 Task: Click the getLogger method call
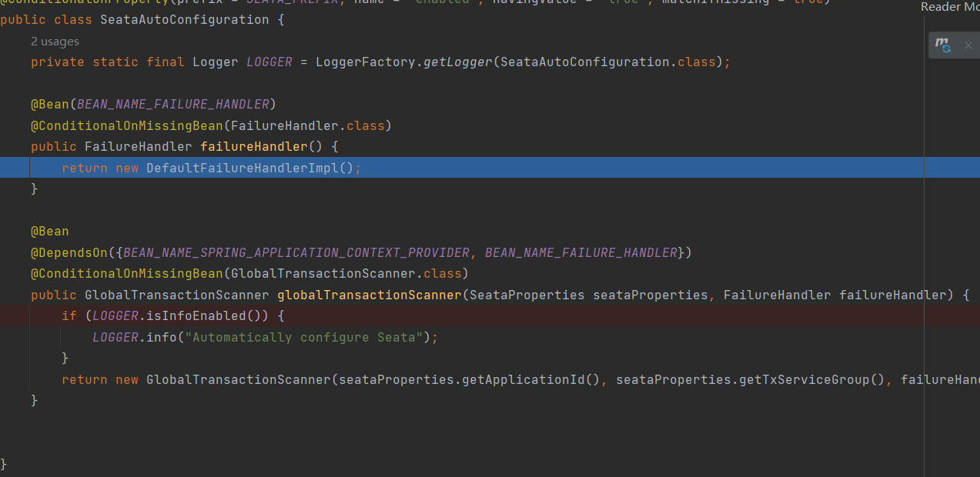tap(458, 62)
